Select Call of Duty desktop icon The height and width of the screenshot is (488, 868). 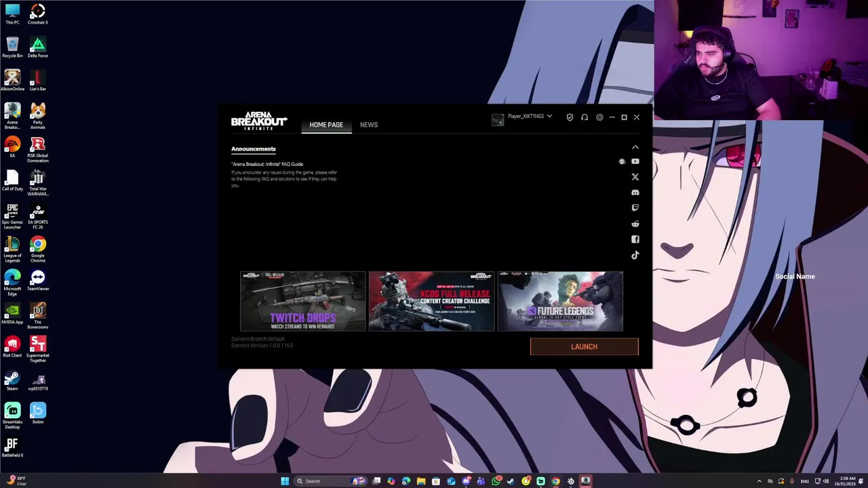point(12,180)
